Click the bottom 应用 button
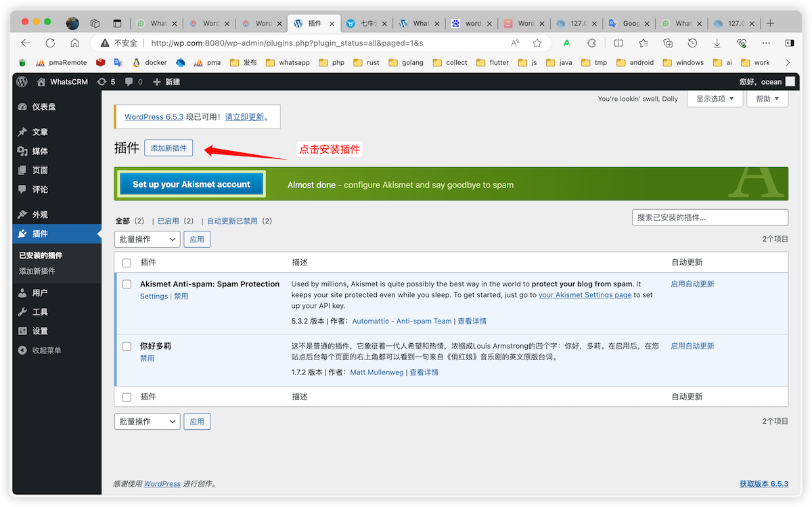The width and height of the screenshot is (812, 507). click(x=197, y=421)
